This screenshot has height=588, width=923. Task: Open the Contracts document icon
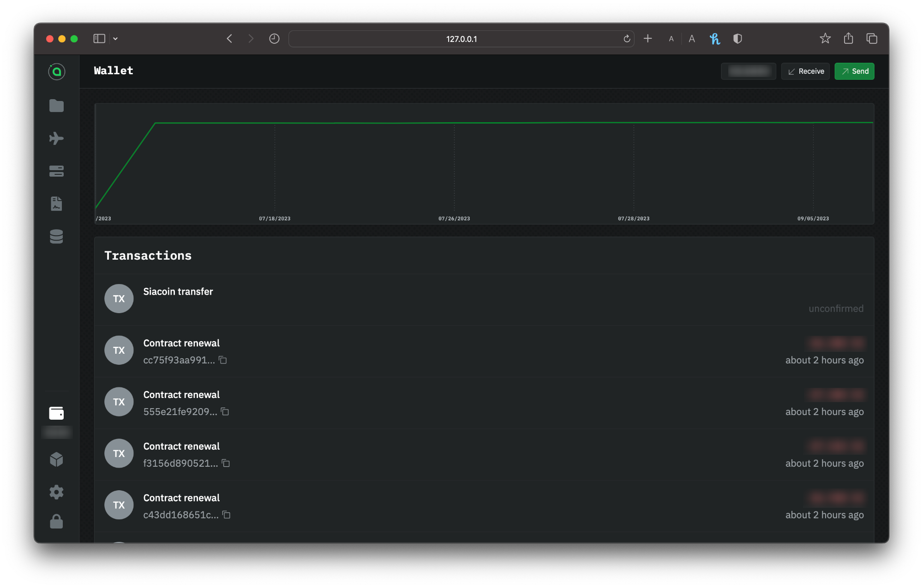(x=56, y=203)
